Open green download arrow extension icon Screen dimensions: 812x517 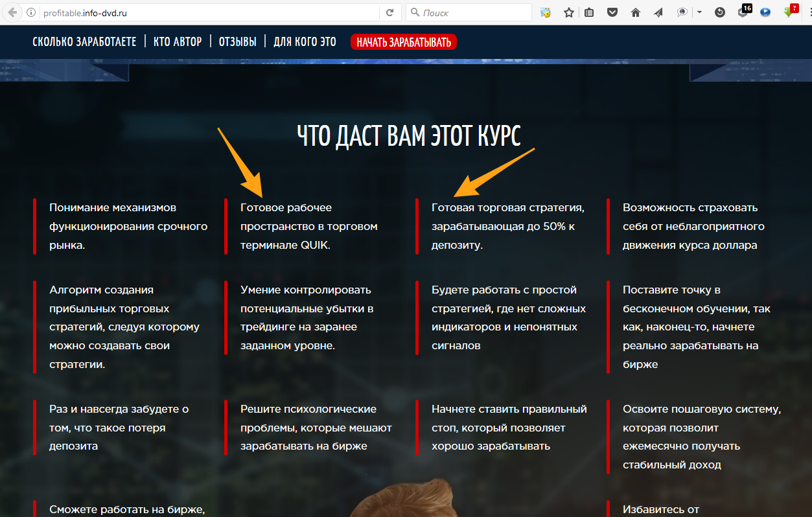[x=790, y=11]
